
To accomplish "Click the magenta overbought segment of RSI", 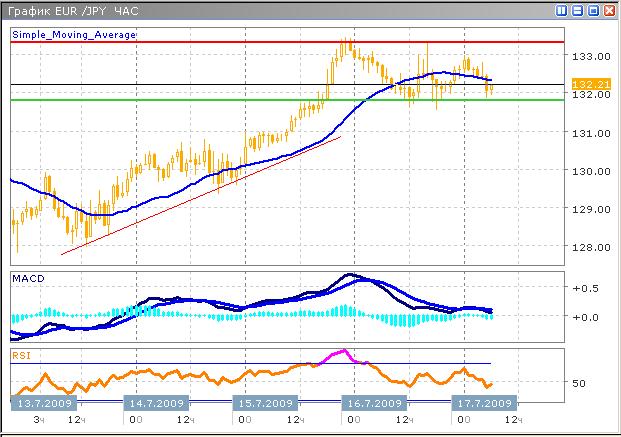I will 336,356.
